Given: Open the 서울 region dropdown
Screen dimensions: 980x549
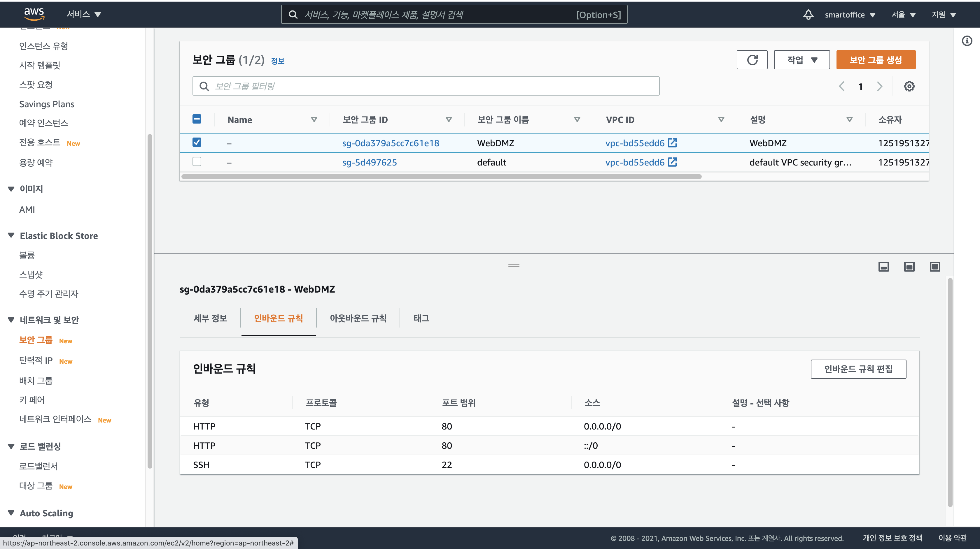Looking at the screenshot, I should 903,15.
